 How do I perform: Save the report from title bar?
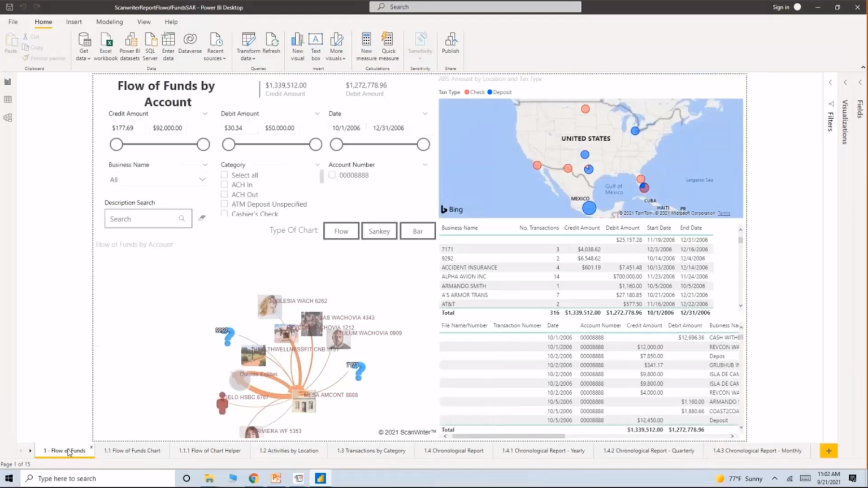pos(9,7)
